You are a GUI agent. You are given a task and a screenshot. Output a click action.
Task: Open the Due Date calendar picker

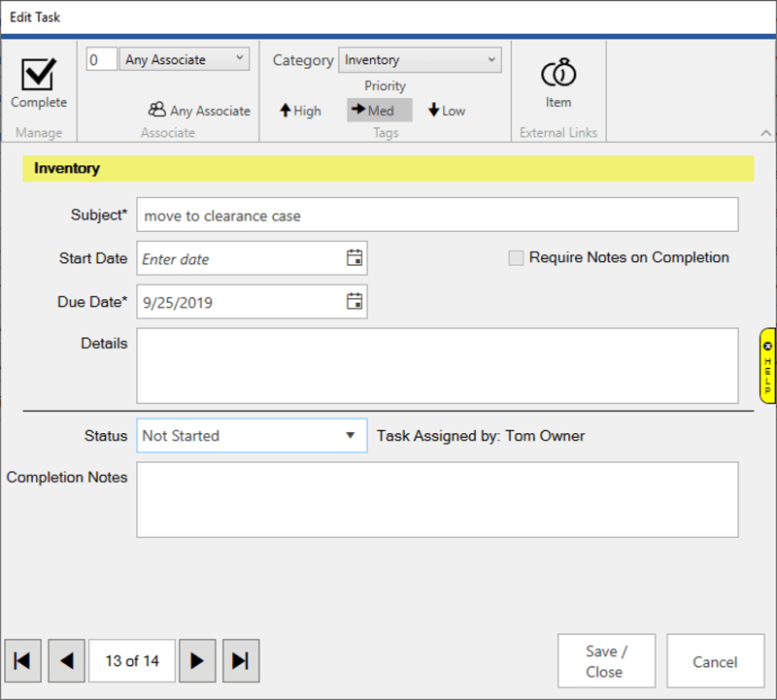tap(356, 302)
